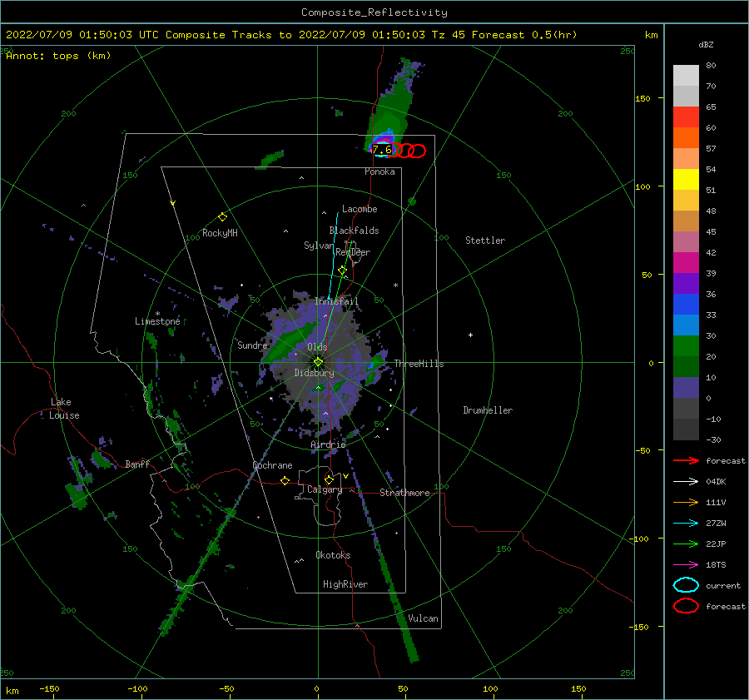This screenshot has height=700, width=749.
Task: Click the Lake Louise label
Action: tap(64, 409)
